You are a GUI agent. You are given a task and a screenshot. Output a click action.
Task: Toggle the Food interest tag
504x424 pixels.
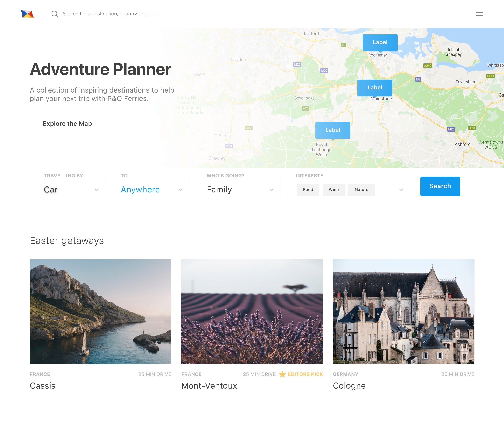click(x=308, y=190)
